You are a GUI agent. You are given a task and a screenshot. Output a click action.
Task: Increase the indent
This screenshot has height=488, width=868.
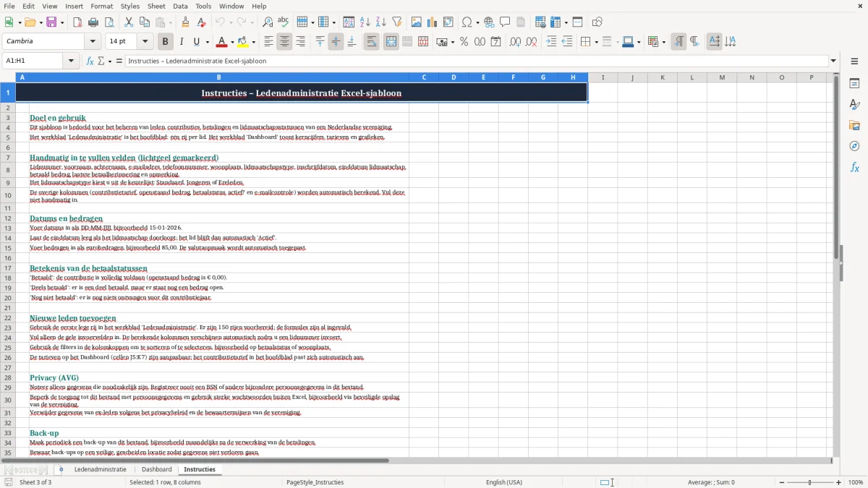(551, 42)
